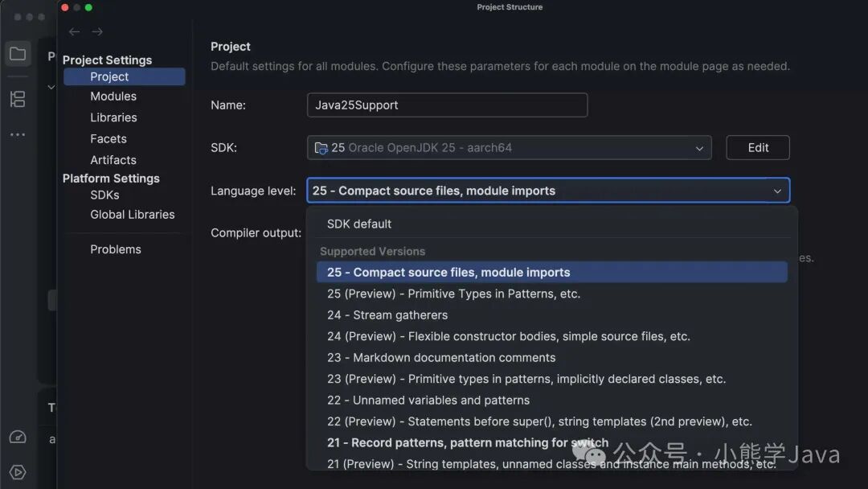Select 23 - Markdown documentation comments option

(x=441, y=358)
